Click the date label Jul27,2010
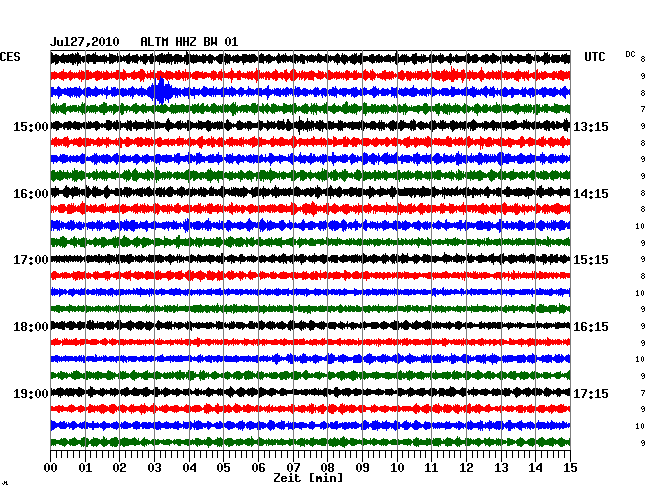Viewport: 650px width, 494px height. (85, 42)
